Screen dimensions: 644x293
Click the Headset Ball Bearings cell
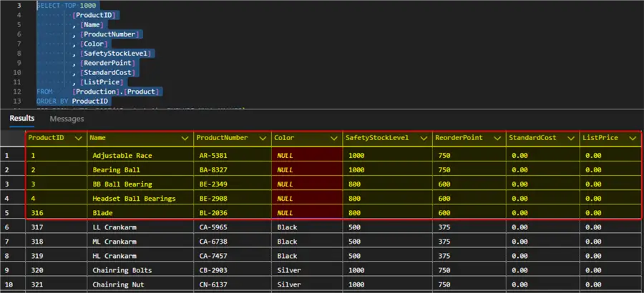pyautogui.click(x=132, y=198)
